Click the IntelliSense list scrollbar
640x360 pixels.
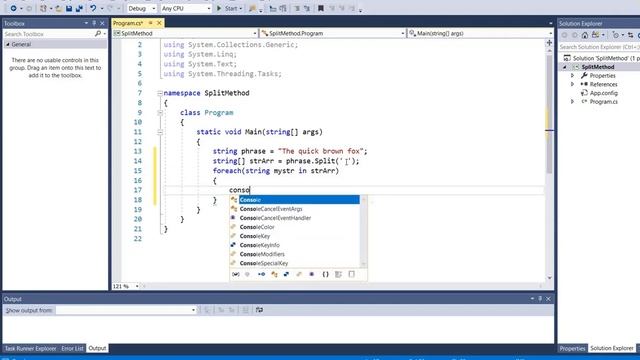click(x=363, y=231)
